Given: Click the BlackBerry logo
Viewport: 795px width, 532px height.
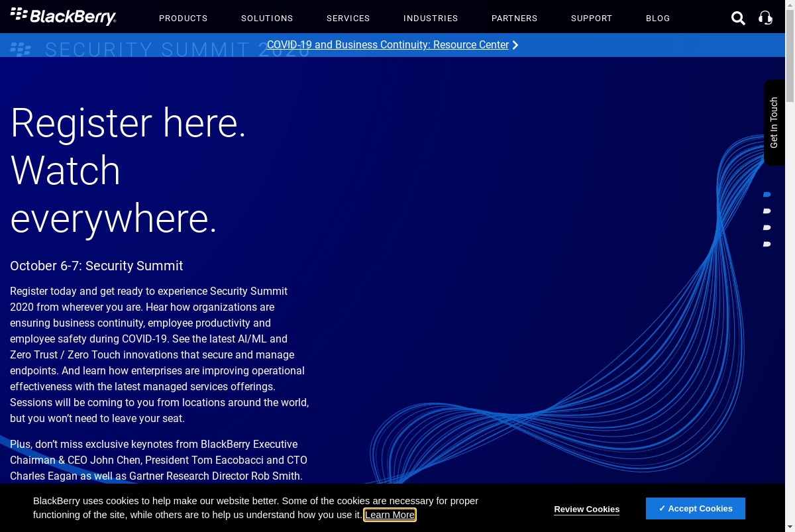Looking at the screenshot, I should [64, 17].
